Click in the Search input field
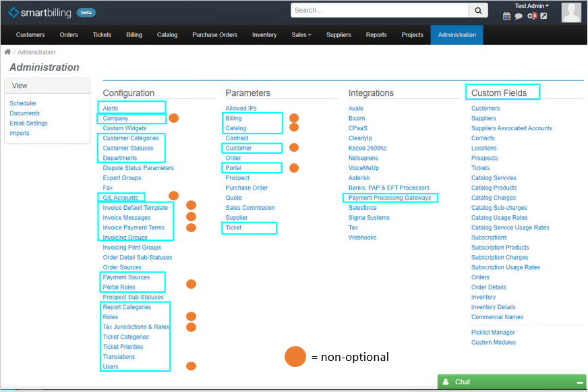588x392 pixels. [x=380, y=11]
